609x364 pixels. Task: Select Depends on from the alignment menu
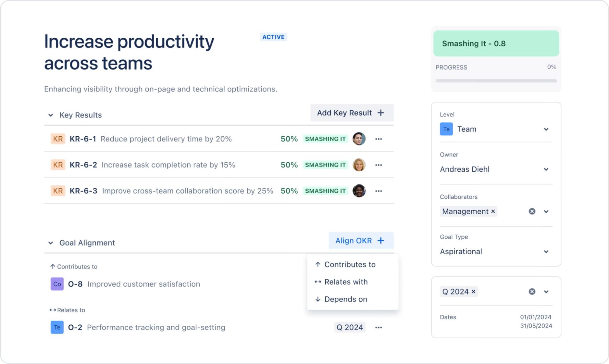click(x=345, y=299)
